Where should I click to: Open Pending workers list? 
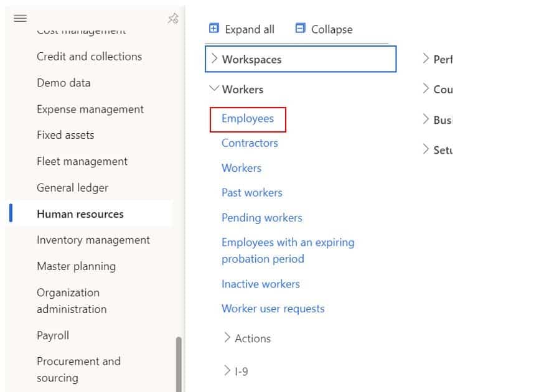coord(262,218)
